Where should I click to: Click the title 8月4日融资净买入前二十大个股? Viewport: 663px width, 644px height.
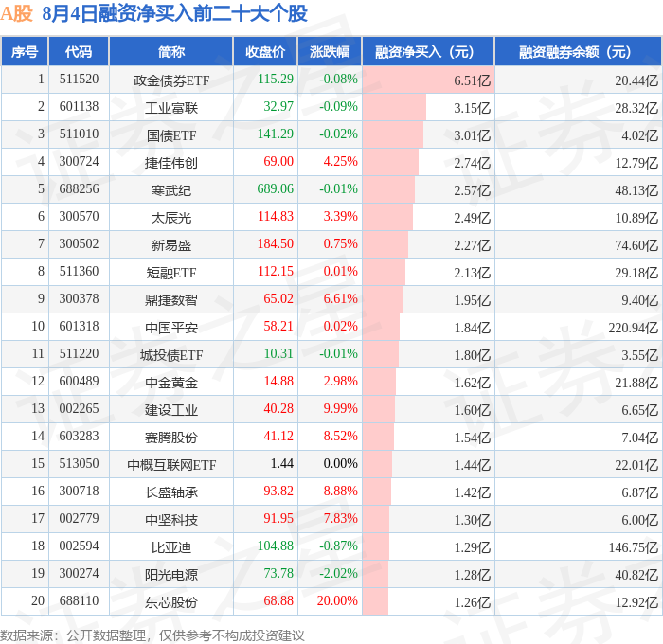click(174, 13)
